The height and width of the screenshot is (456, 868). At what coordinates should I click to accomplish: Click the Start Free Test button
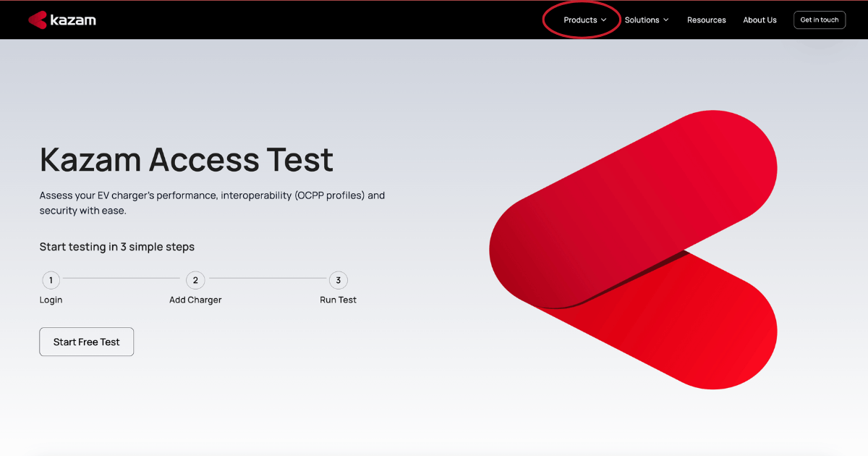coord(86,342)
